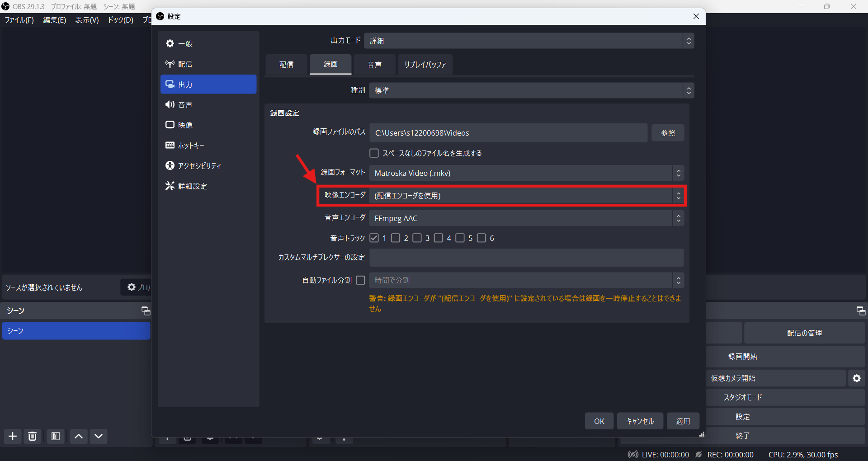Screen dimensions: 868x461
Task: Click the remove scene trash icon
Action: 33,436
